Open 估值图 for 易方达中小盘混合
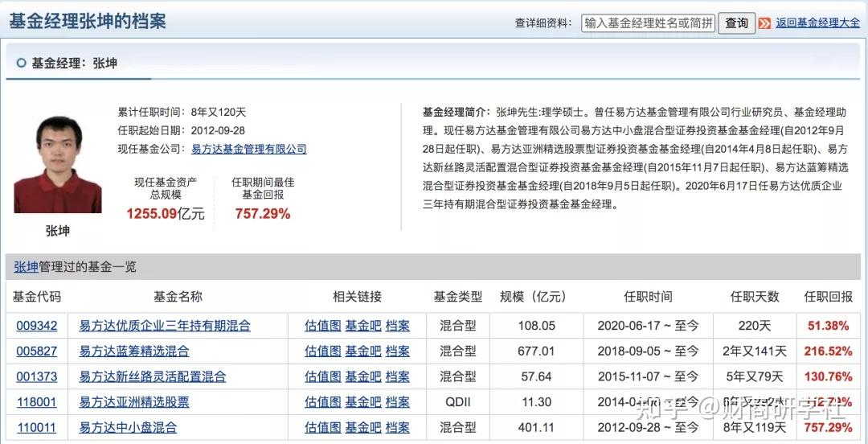Viewport: 868px width, 444px height. (x=323, y=427)
